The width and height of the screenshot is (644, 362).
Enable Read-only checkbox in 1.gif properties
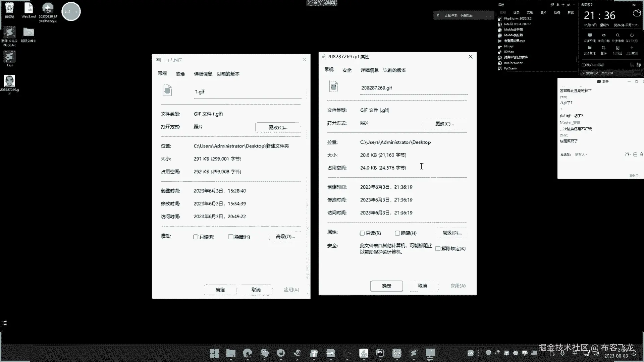pyautogui.click(x=196, y=237)
